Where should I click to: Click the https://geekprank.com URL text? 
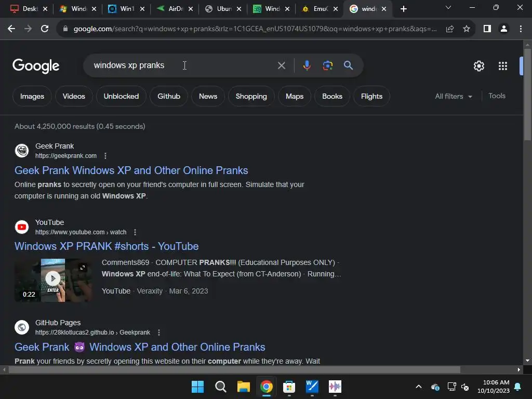[x=66, y=156]
